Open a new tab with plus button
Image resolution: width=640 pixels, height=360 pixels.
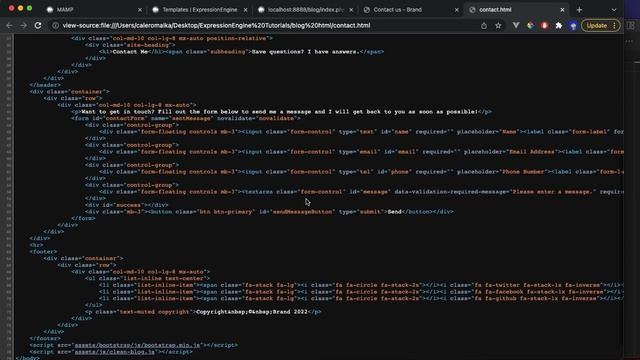pos(579,10)
